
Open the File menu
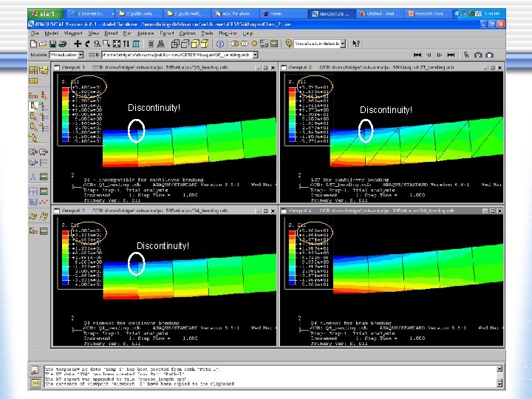click(35, 33)
